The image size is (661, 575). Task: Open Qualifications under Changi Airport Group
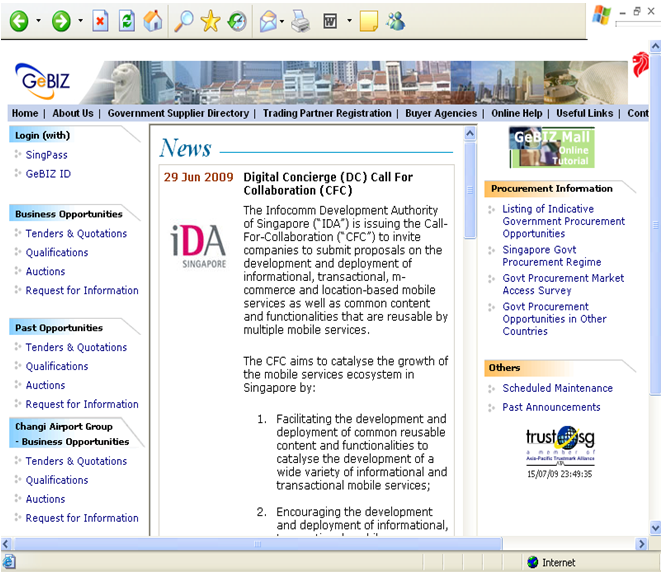(x=57, y=480)
